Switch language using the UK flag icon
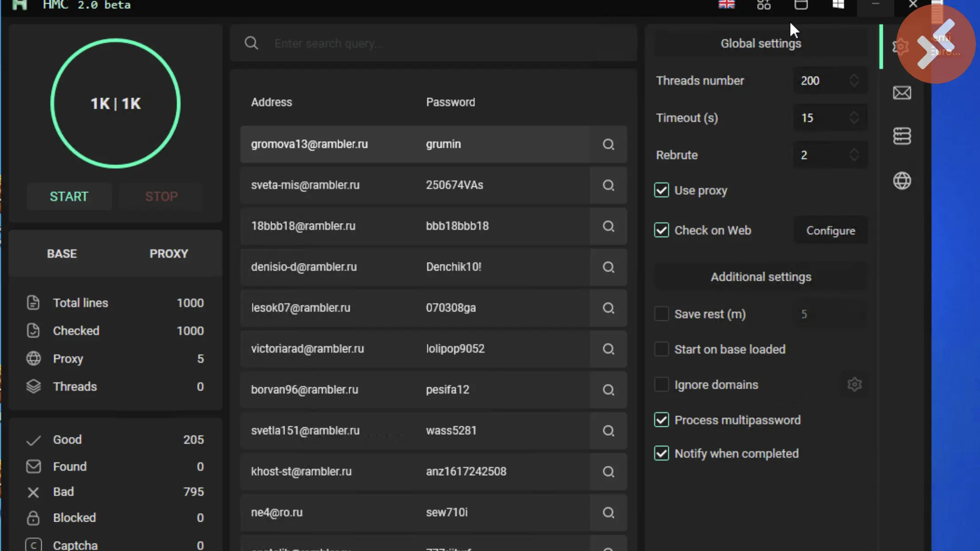Screen dimensions: 980x551 727,4
